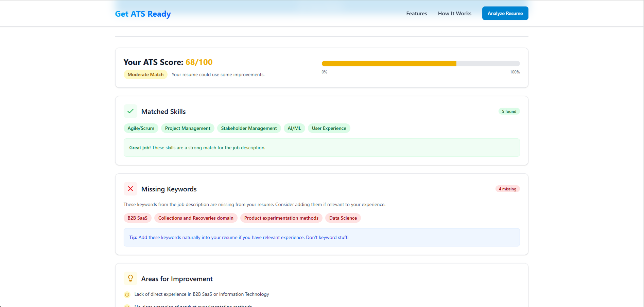This screenshot has width=644, height=307.
Task: Expand the Missing Keywords section
Action: [169, 189]
